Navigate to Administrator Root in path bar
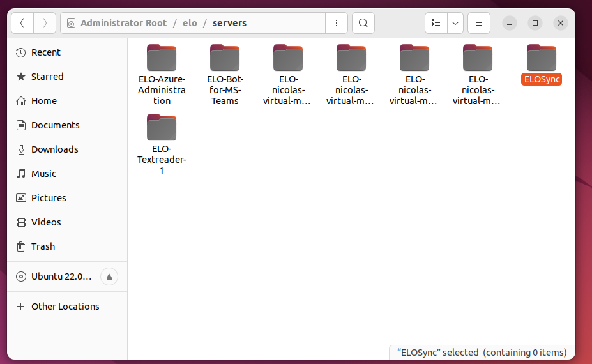Image resolution: width=592 pixels, height=364 pixels. pos(123,23)
